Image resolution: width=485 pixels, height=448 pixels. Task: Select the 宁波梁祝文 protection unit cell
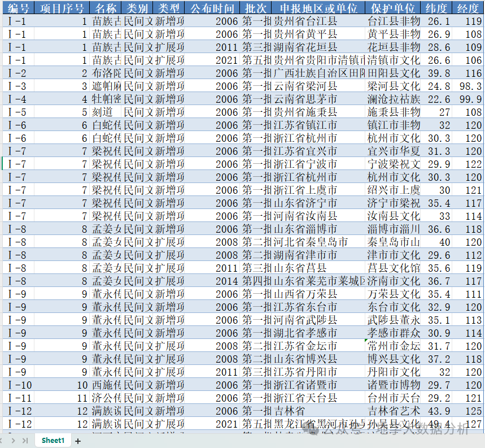[392, 164]
